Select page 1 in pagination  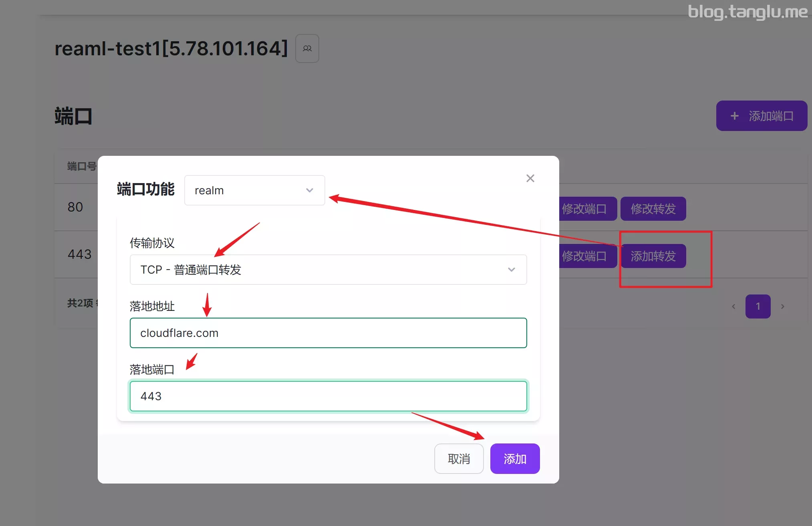click(758, 306)
